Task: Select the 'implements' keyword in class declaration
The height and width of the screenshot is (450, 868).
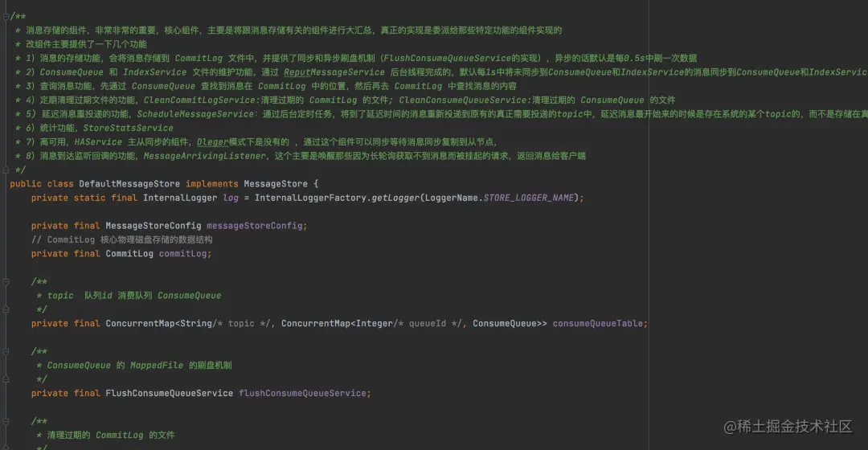Action: (212, 184)
